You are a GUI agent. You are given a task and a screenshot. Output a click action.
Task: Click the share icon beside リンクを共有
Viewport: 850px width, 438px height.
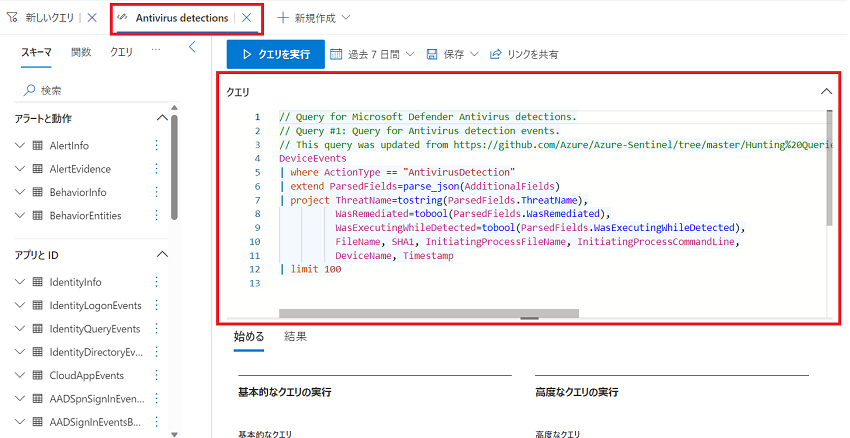[495, 54]
